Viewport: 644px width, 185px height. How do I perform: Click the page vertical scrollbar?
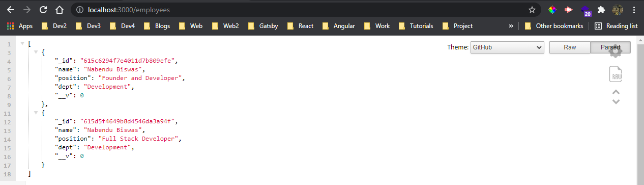(640, 110)
